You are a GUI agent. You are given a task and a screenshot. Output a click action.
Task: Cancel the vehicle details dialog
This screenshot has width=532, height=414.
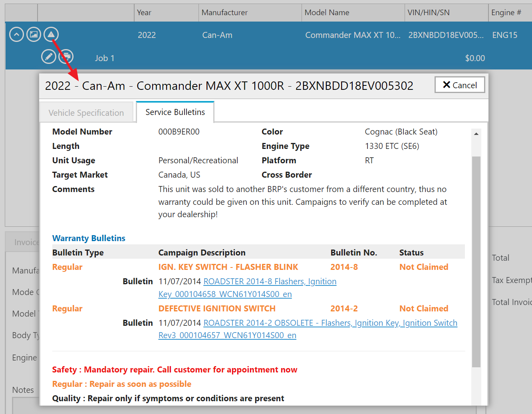coord(460,85)
